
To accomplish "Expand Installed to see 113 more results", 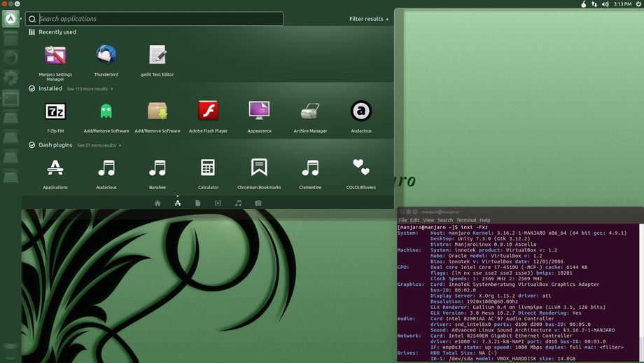I will (x=90, y=89).
